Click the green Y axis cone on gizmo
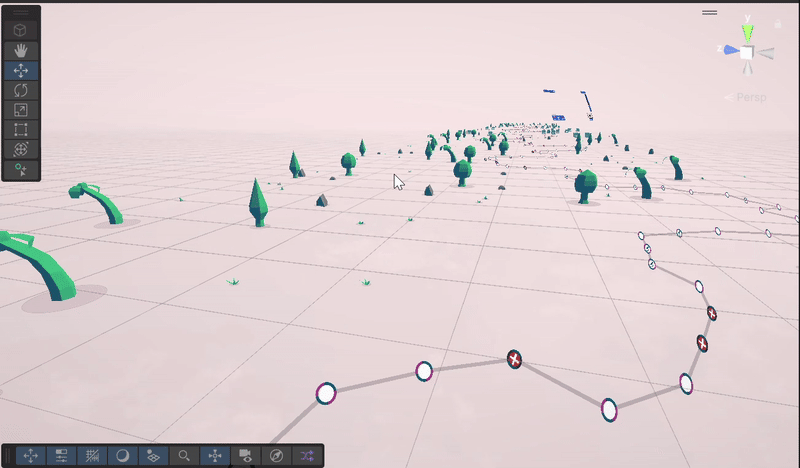The width and height of the screenshot is (800, 468). point(747,33)
